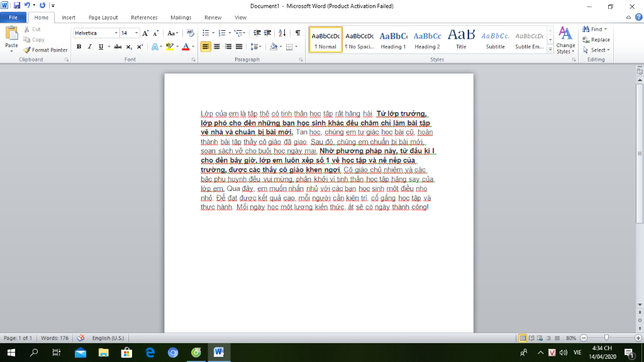Apply the Heading 1 style
The image size is (644, 362).
click(x=393, y=40)
